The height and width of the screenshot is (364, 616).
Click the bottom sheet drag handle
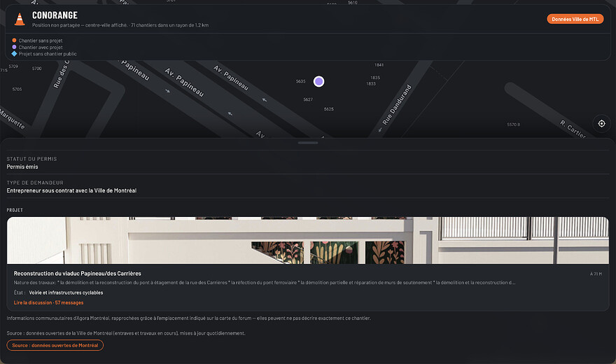pyautogui.click(x=308, y=143)
